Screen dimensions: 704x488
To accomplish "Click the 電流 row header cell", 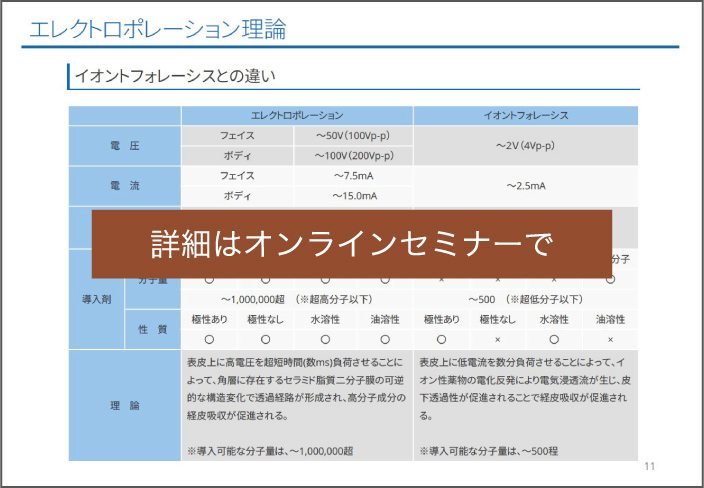I will [x=124, y=186].
